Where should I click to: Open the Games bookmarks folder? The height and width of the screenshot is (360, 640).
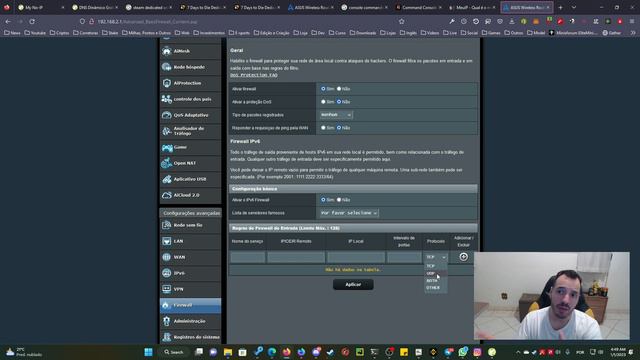pos(491,33)
